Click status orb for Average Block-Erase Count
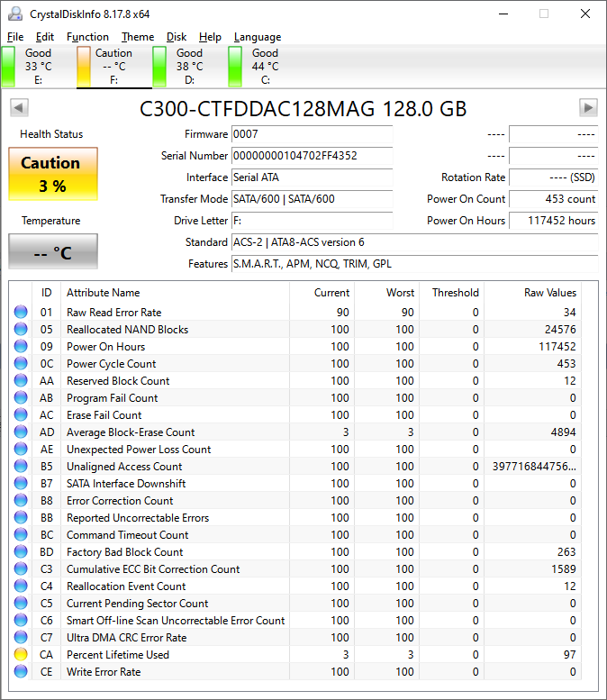The height and width of the screenshot is (700, 607). point(21,432)
